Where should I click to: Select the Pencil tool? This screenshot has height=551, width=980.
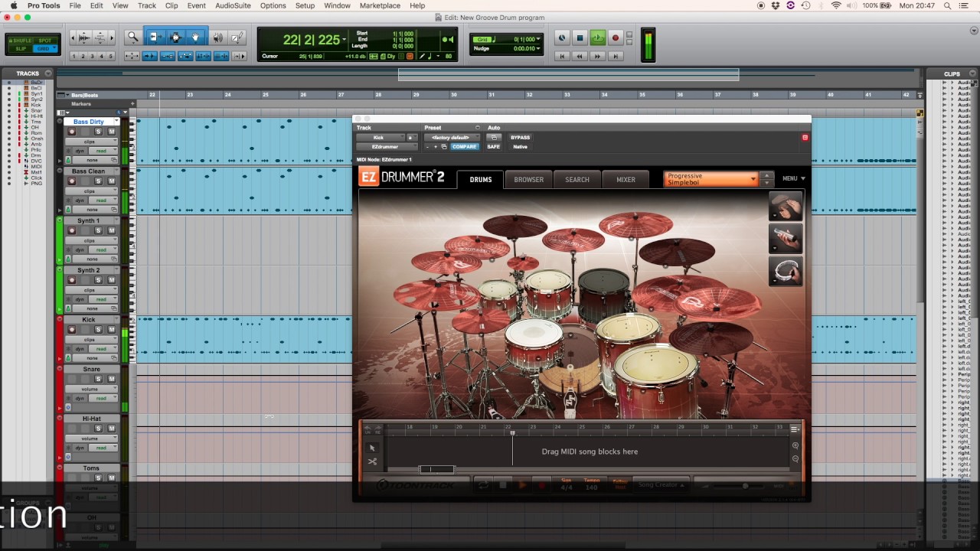pyautogui.click(x=237, y=37)
